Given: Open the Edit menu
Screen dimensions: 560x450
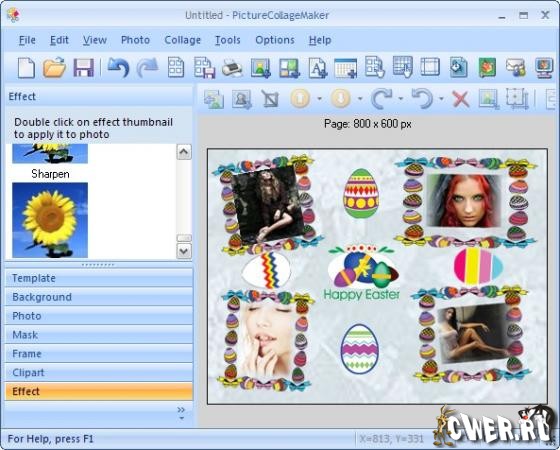Looking at the screenshot, I should [x=59, y=40].
